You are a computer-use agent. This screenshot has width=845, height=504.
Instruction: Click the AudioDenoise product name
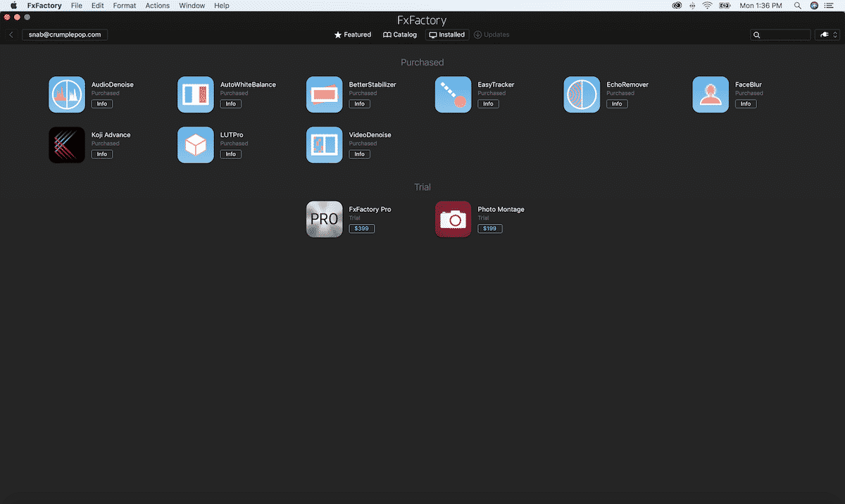click(113, 84)
